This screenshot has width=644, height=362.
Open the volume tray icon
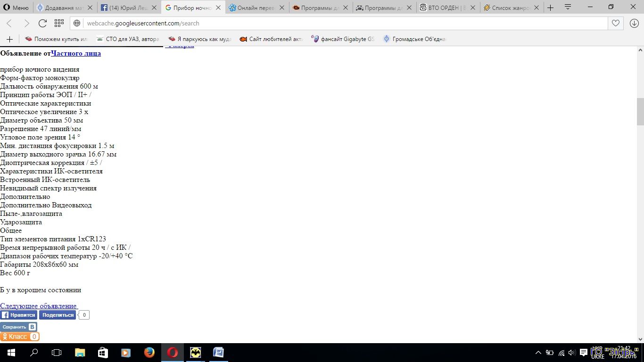572,353
